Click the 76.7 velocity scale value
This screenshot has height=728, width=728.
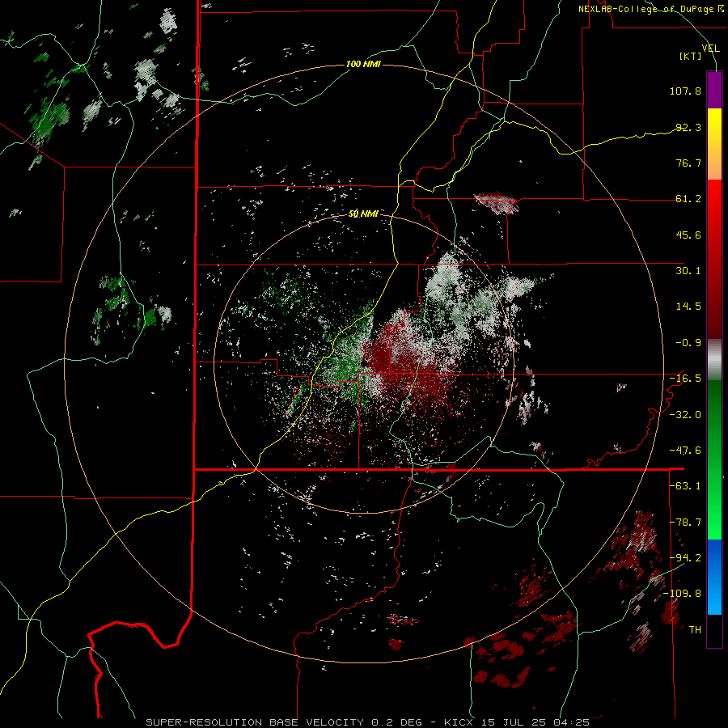point(688,163)
